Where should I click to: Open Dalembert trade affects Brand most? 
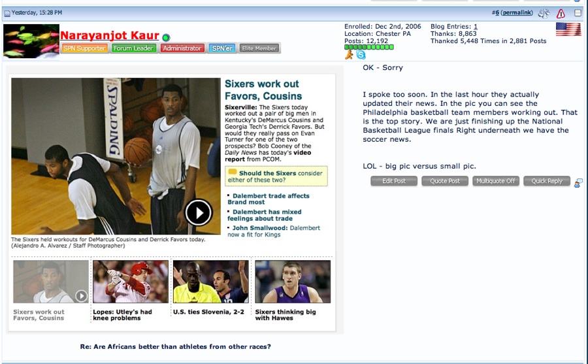pos(269,199)
